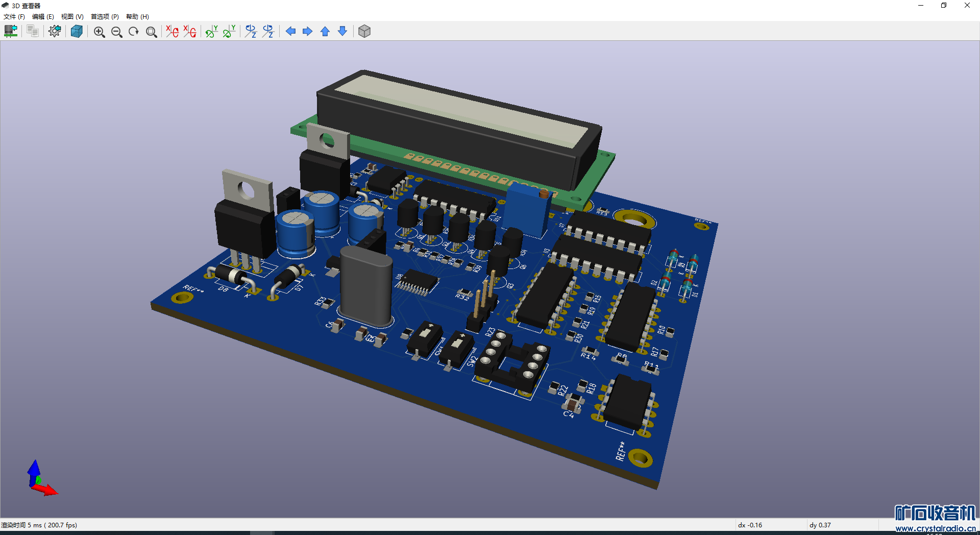Open the 首选项 (P) menu
Viewport: 980px width, 535px height.
pos(105,17)
